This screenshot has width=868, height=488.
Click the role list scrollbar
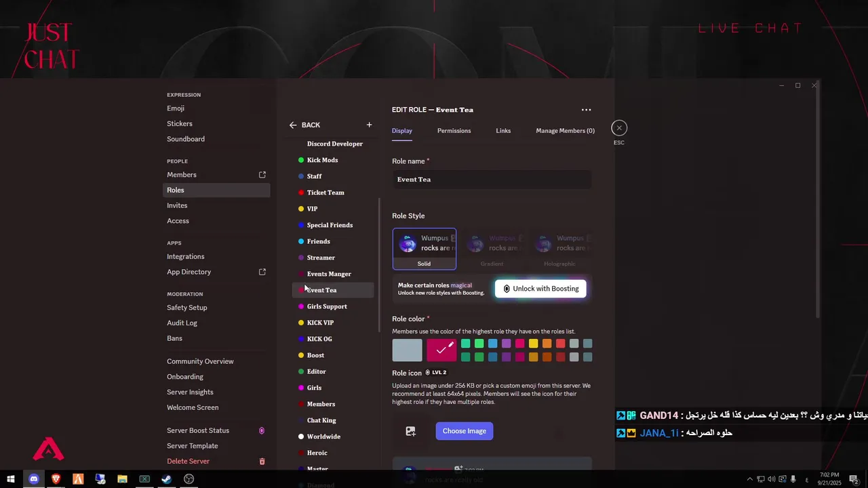pyautogui.click(x=379, y=264)
